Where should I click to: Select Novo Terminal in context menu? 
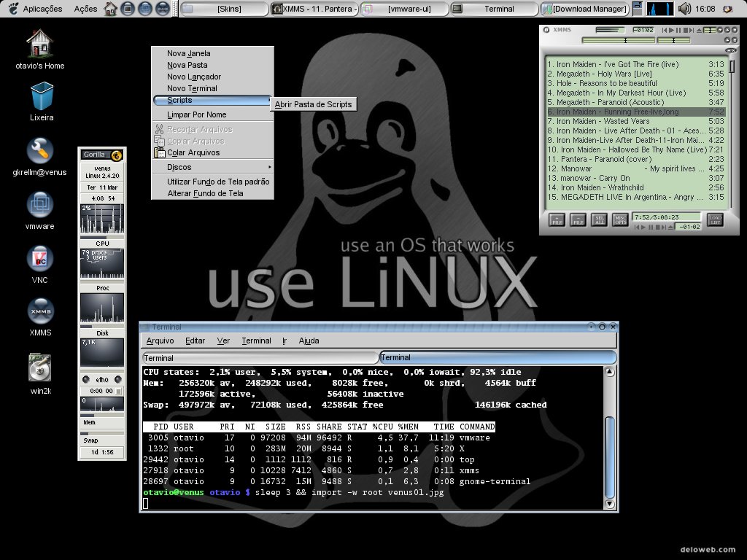point(212,88)
